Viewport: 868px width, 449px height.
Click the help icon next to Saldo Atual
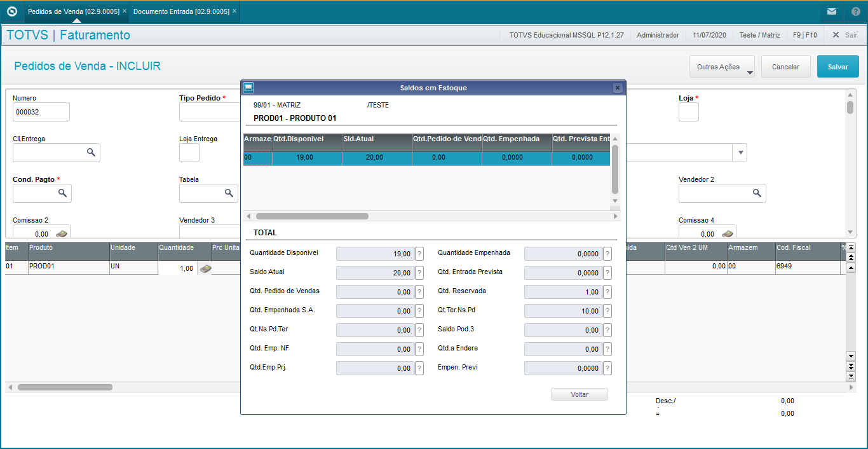pyautogui.click(x=419, y=273)
